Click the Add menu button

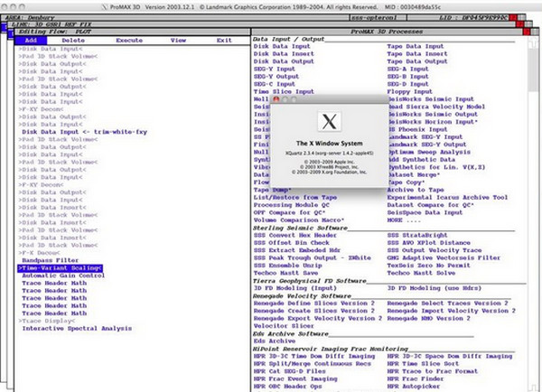tap(30, 40)
